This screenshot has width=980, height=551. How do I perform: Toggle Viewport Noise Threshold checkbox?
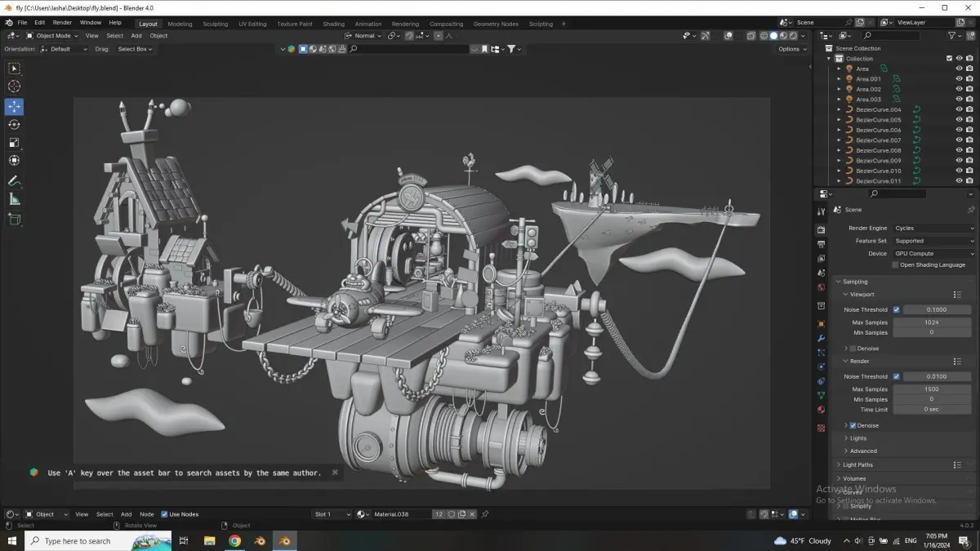[x=896, y=310]
